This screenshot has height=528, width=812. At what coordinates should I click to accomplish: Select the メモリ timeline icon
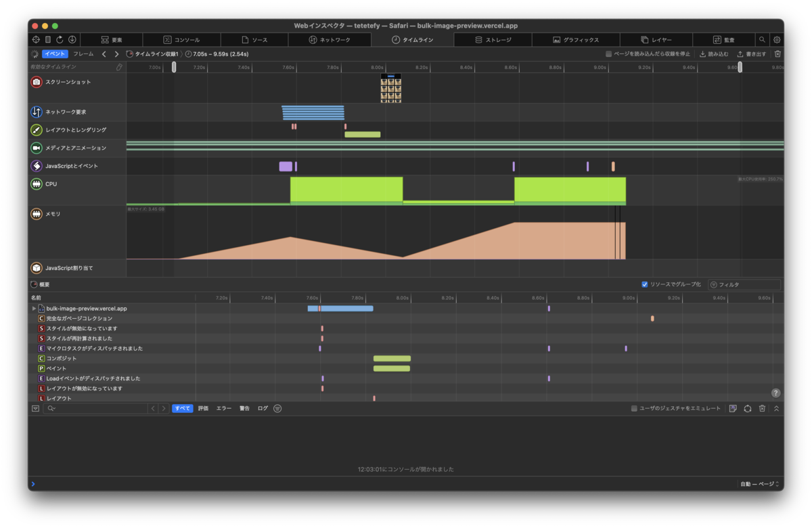pos(37,214)
